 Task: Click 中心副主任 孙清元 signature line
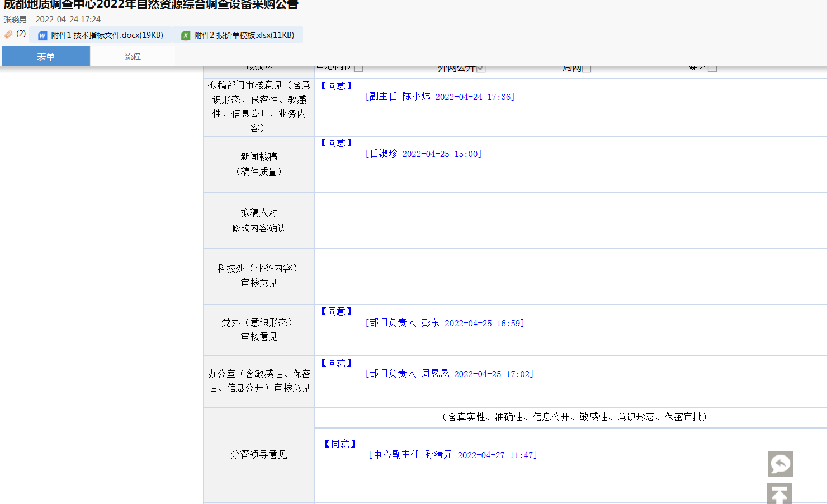coord(453,455)
